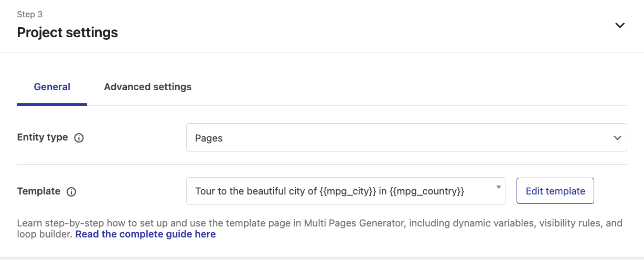Image resolution: width=644 pixels, height=260 pixels.
Task: Click the selected Pages value text
Action: tap(209, 138)
